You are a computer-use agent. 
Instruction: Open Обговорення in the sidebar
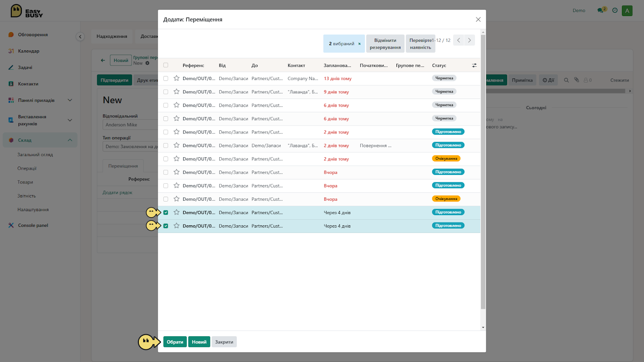click(x=33, y=35)
